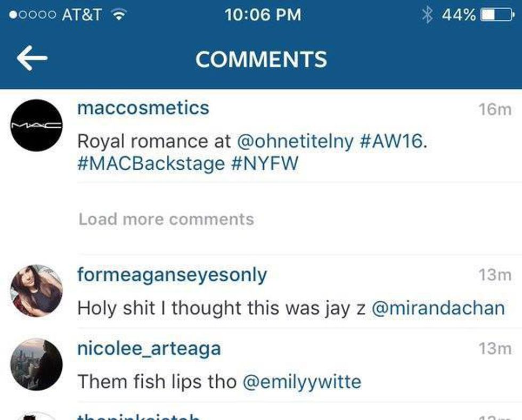This screenshot has height=420, width=522.
Task: Open the maccosmetics username
Action: (143, 108)
